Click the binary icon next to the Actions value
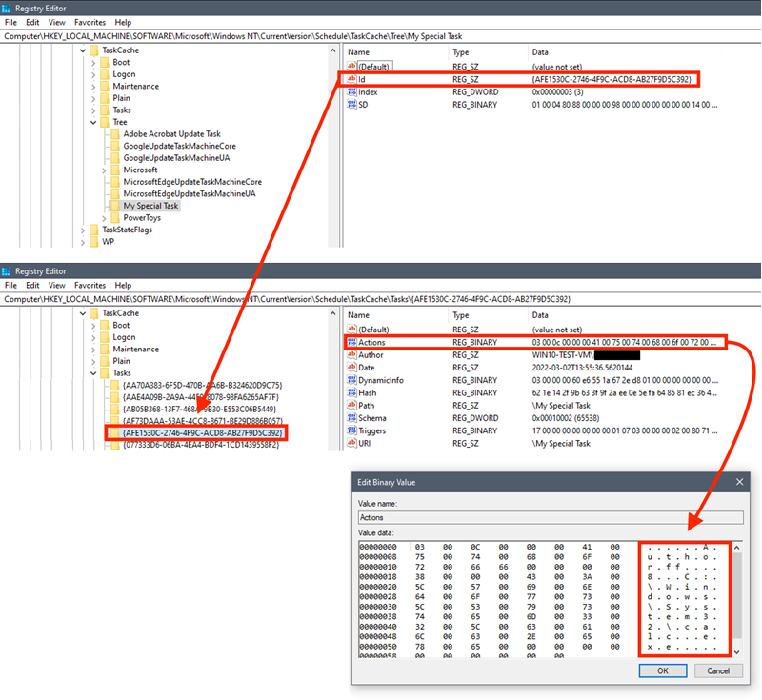 click(351, 342)
